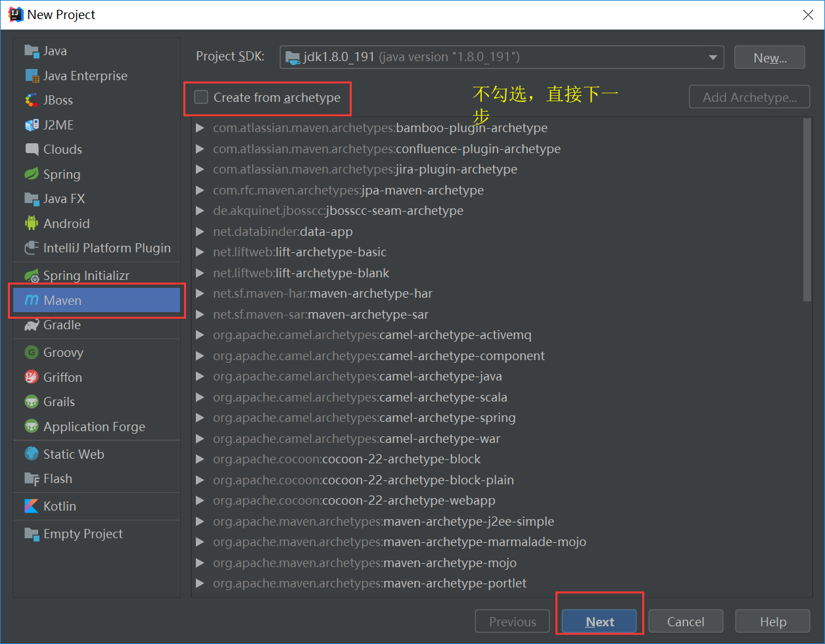
Task: Pick the Kotlin K icon
Action: (32, 506)
